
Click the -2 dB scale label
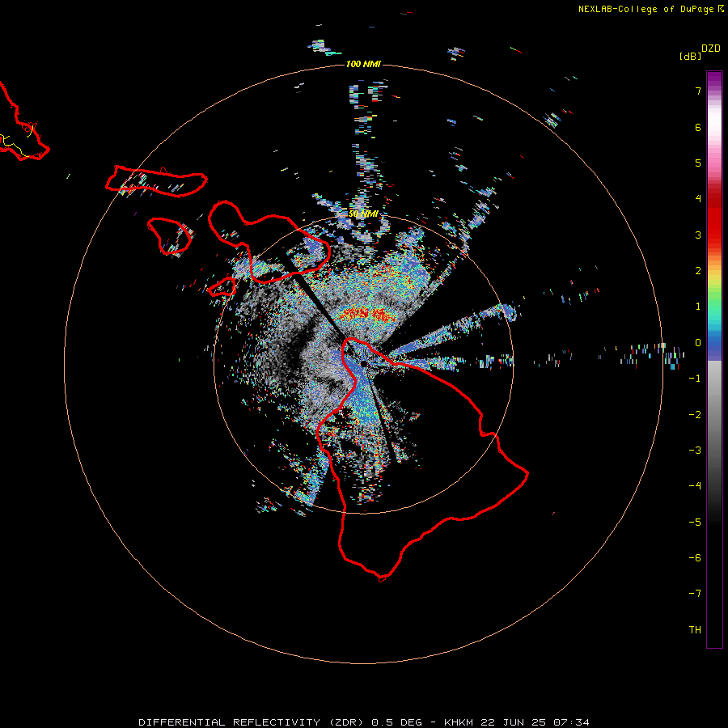(695, 415)
